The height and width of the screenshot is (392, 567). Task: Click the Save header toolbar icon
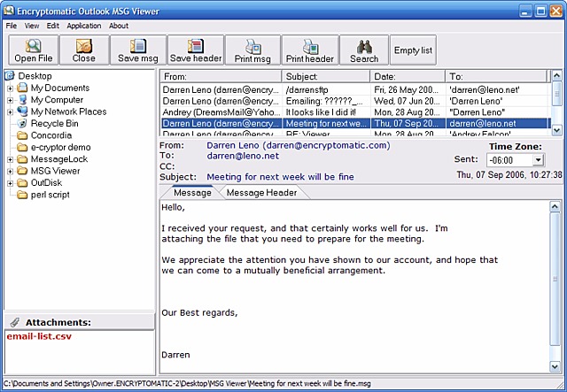tap(196, 46)
